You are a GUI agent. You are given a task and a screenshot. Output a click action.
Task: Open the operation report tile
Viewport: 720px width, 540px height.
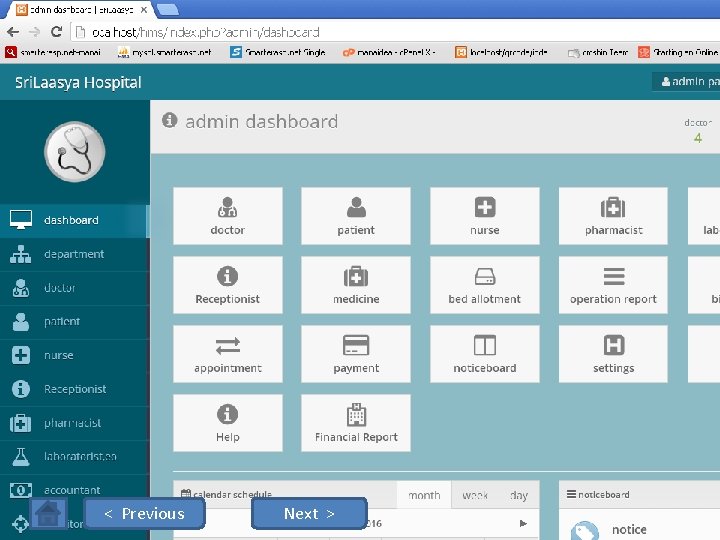coord(613,285)
